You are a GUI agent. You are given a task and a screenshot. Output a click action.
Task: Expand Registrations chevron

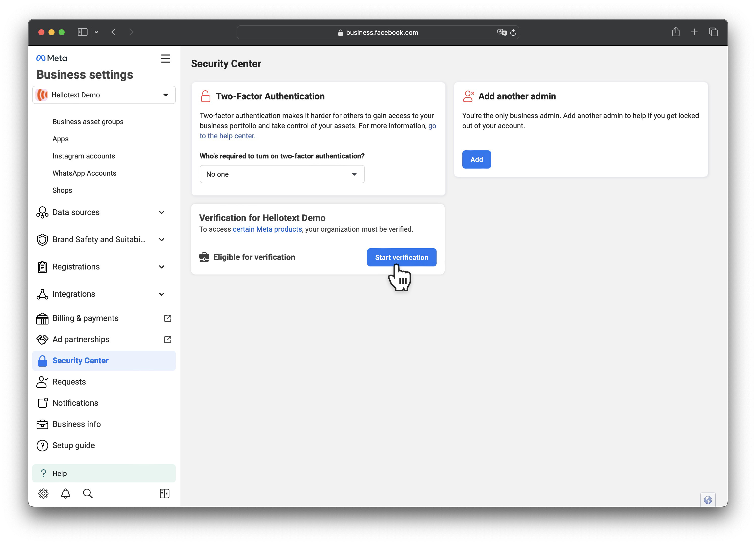tap(162, 267)
